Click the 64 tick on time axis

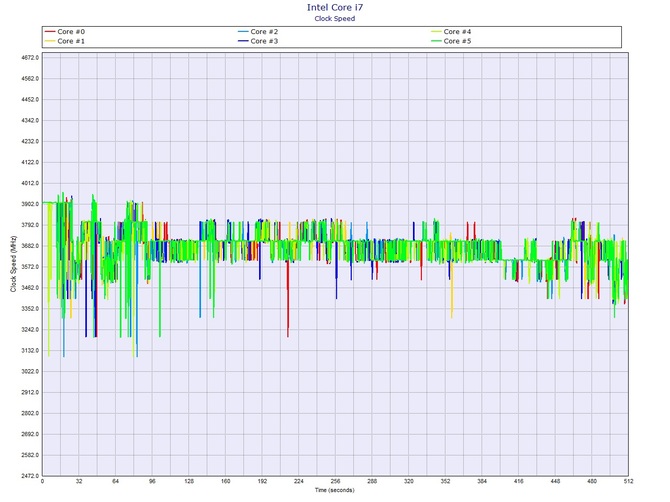click(116, 481)
